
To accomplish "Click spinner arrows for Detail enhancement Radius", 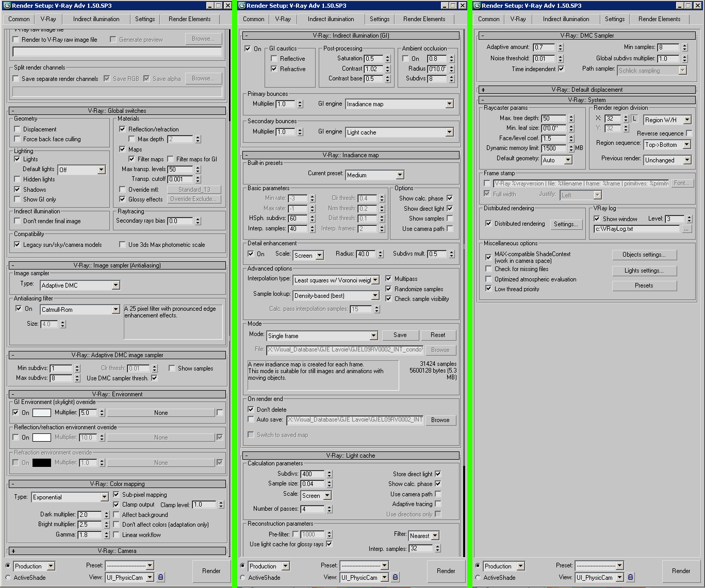I will (x=381, y=254).
